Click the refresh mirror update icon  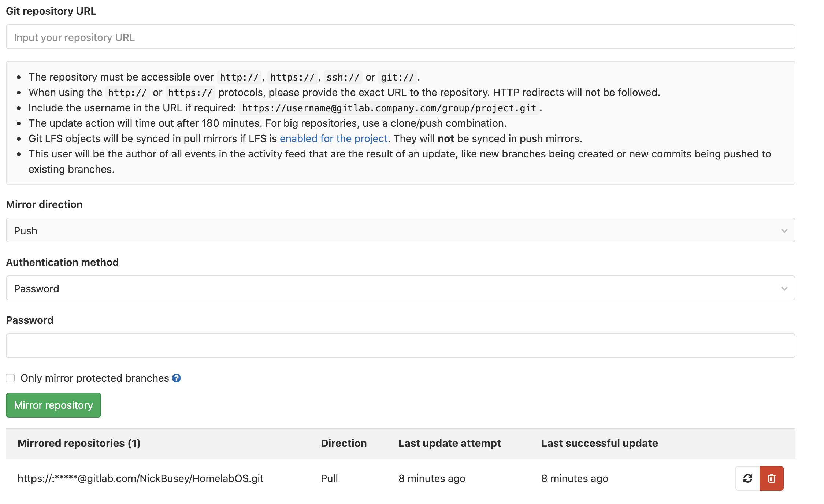747,478
